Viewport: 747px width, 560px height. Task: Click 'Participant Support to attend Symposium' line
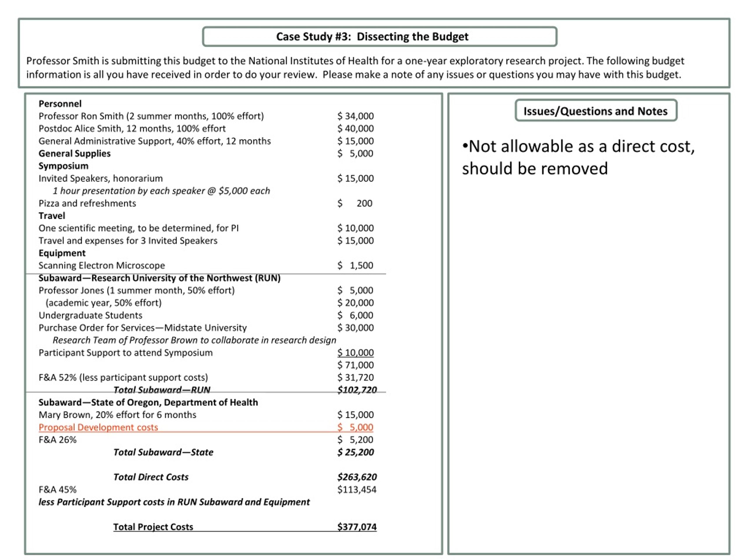125,353
